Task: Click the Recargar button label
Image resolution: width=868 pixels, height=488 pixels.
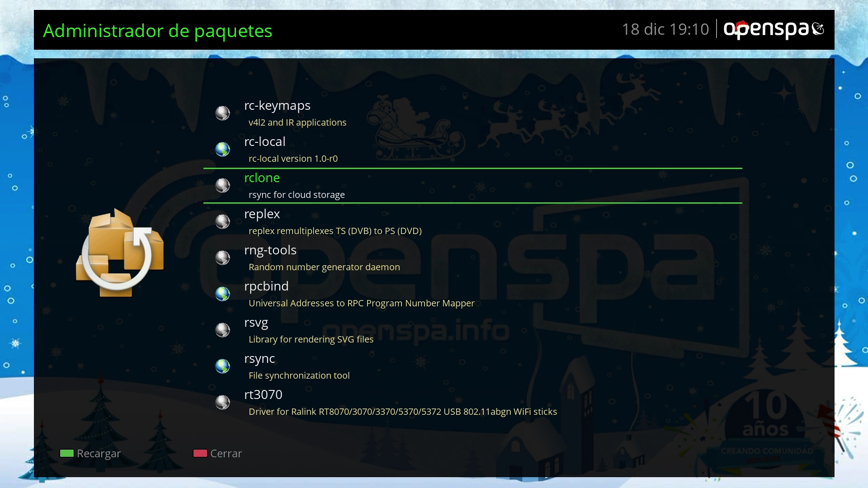Action: pyautogui.click(x=99, y=453)
